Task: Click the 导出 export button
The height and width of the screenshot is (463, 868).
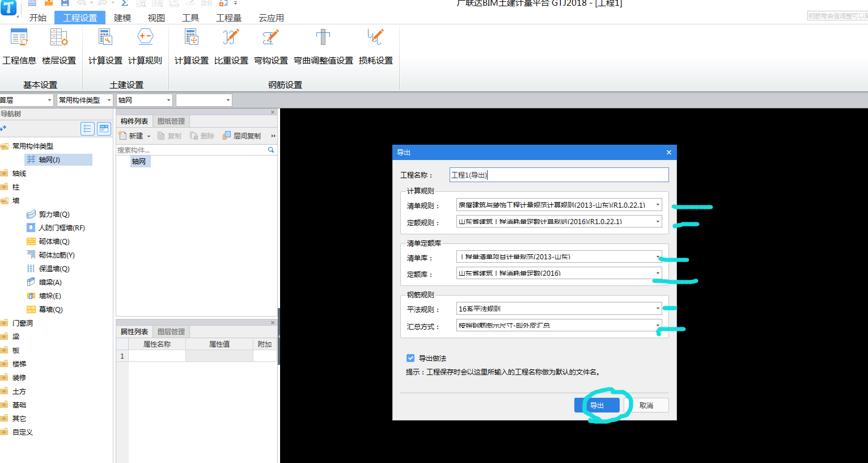Action: click(x=597, y=405)
